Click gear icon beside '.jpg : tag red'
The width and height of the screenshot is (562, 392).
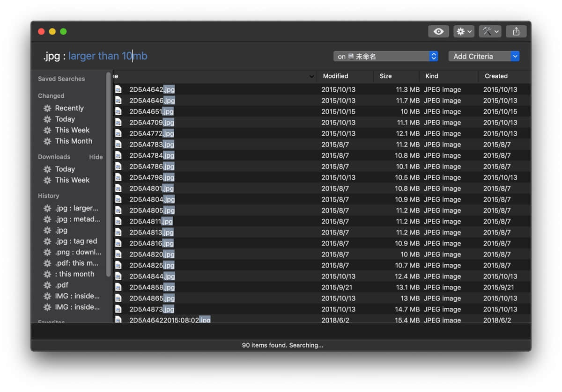(x=47, y=241)
